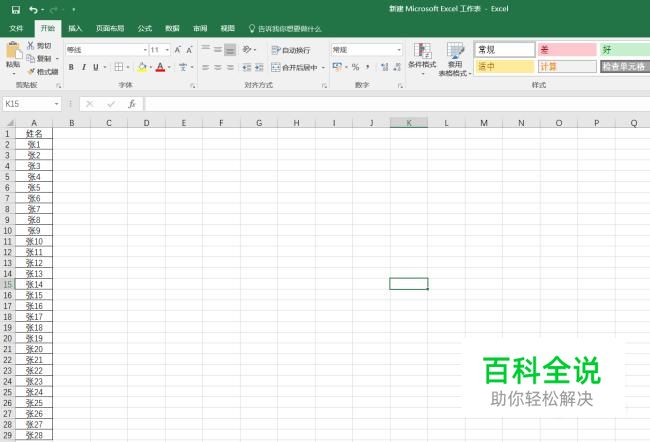Select cell A1 containing 姓名

(34, 134)
